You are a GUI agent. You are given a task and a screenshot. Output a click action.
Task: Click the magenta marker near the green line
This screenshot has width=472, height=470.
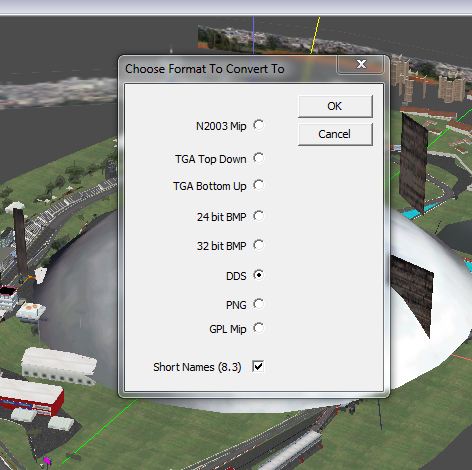[47, 461]
